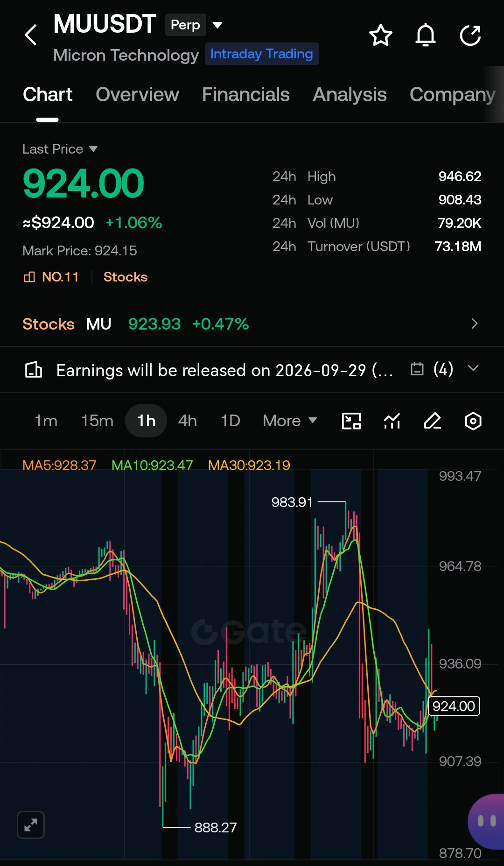Open the Financials tab
This screenshot has width=504, height=866.
pyautogui.click(x=246, y=95)
